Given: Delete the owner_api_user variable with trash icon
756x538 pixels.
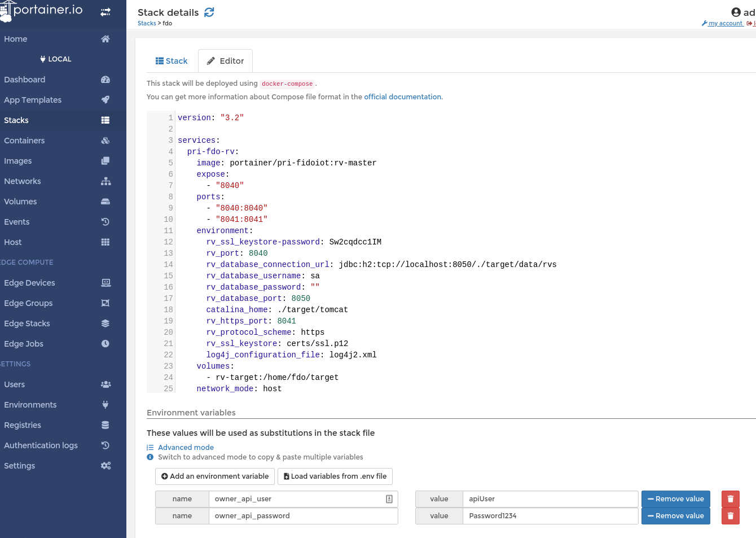Looking at the screenshot, I should tap(731, 499).
